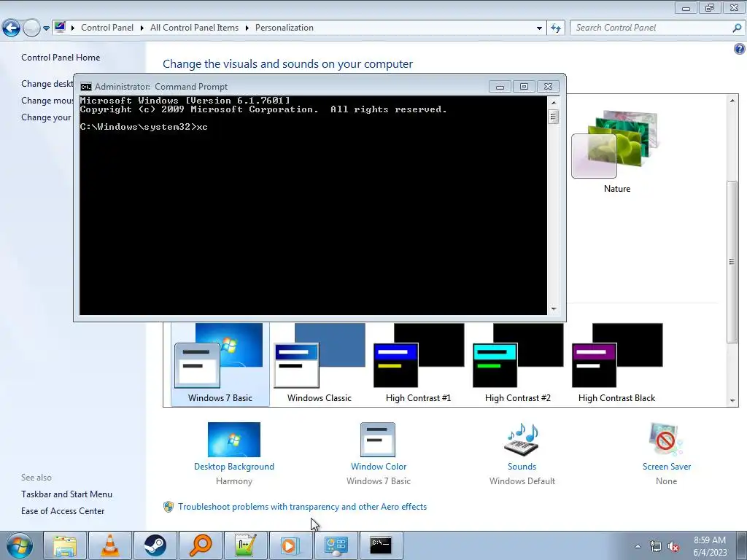Click the Control Panel help icon
This screenshot has height=560, width=747.
click(740, 49)
